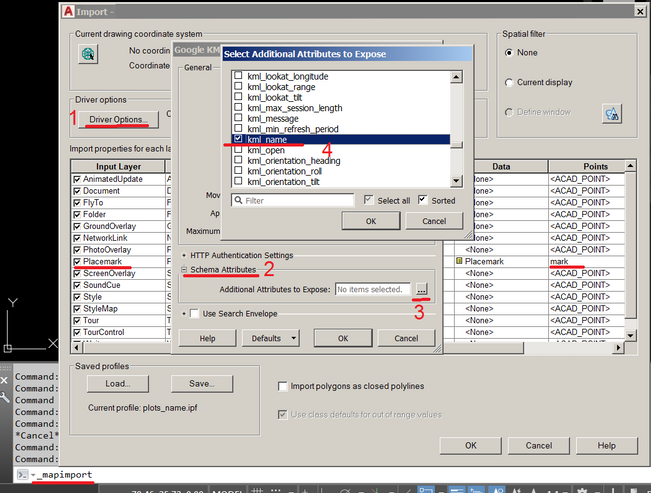Expand HTTP Authentication Settings section
This screenshot has width=651, height=493.
(185, 255)
